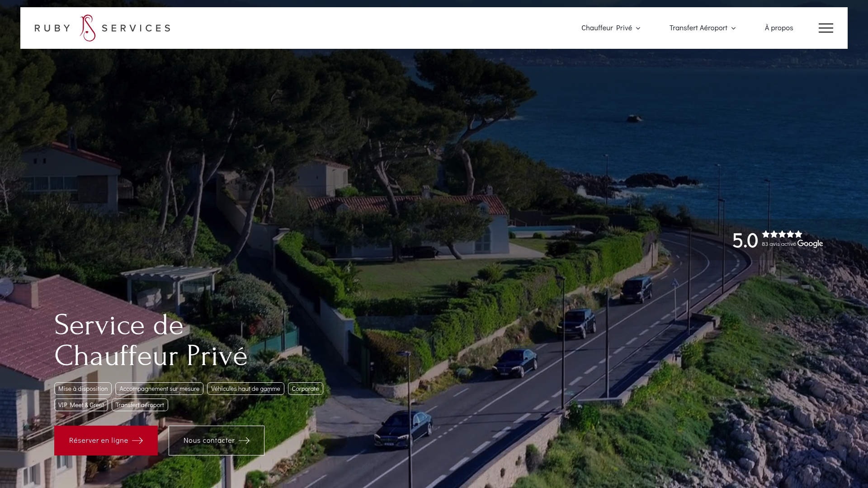Viewport: 868px width, 488px height.
Task: Select the Accompagnement sur mesure tag
Action: coord(159,389)
